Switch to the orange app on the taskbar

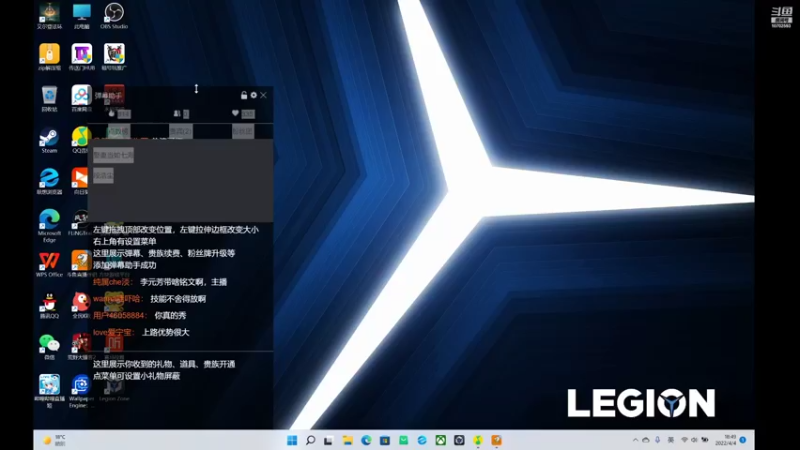click(496, 440)
